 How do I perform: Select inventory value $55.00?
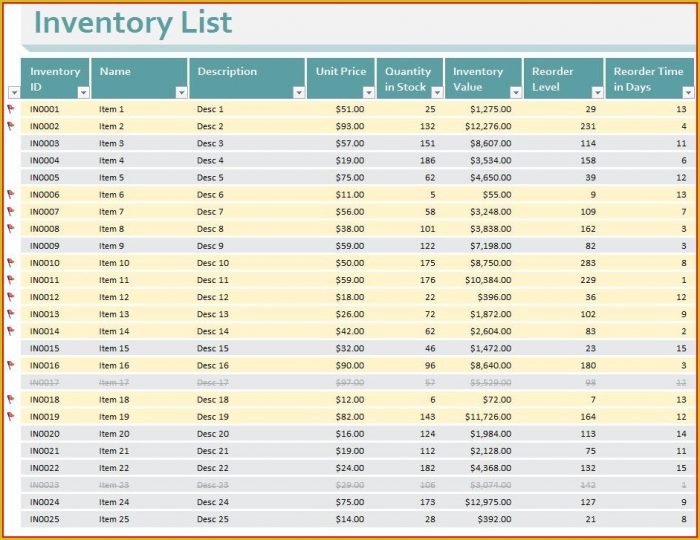[x=497, y=195]
